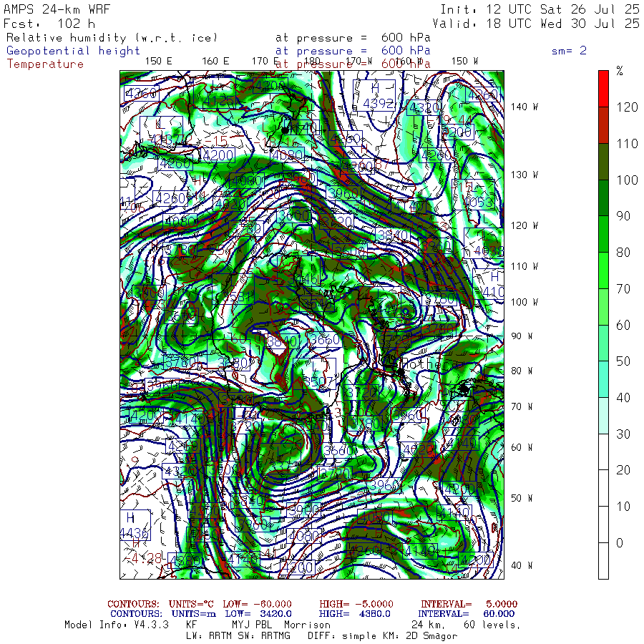Viewport: 644px width, 644px height.
Task: Click the red above-120% colorbar segment
Action: [x=603, y=89]
